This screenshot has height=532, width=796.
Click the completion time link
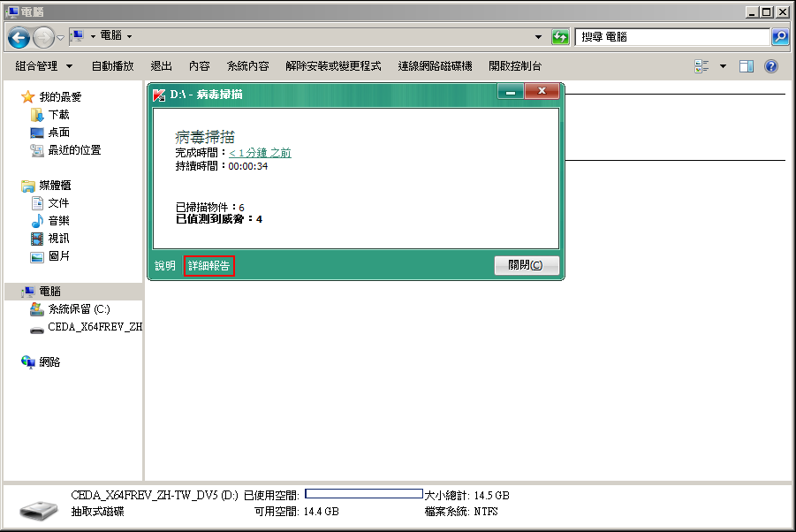pos(260,153)
